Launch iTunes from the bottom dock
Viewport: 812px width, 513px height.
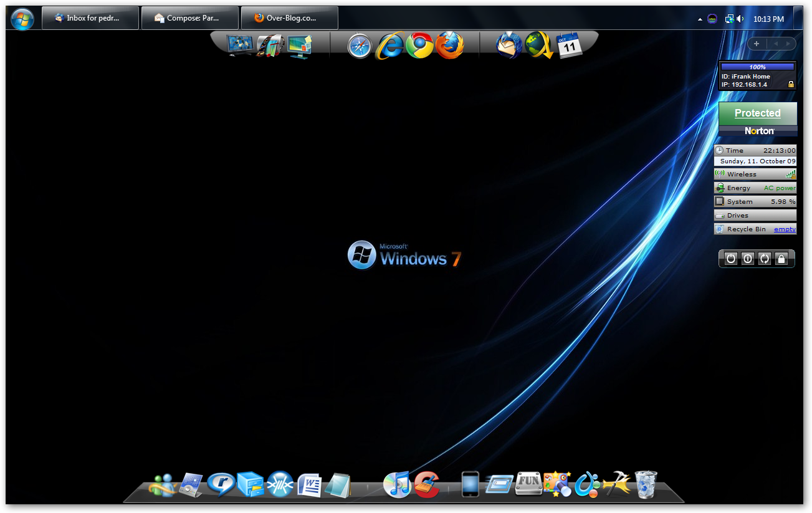tap(397, 484)
